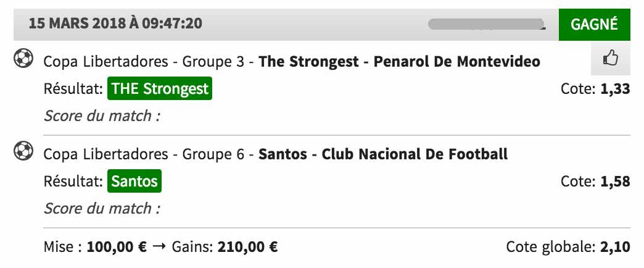Click the Gains 210,00 € amount
The height and width of the screenshot is (268, 644).
click(247, 247)
